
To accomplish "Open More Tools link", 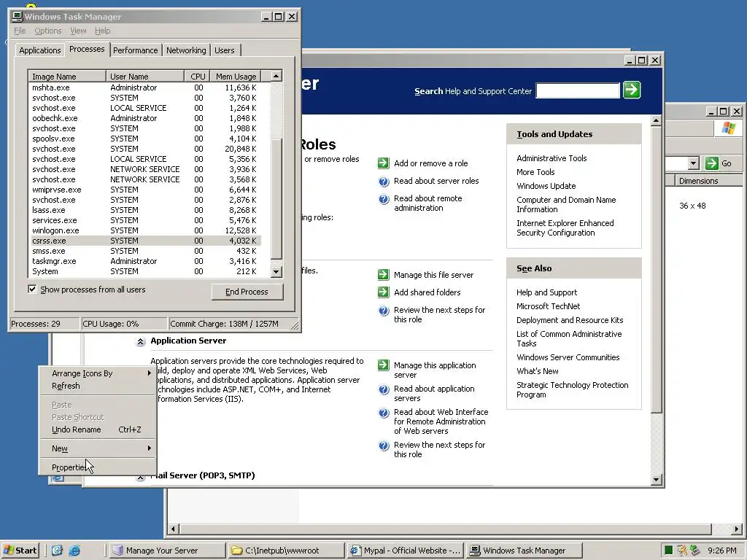I will [535, 172].
